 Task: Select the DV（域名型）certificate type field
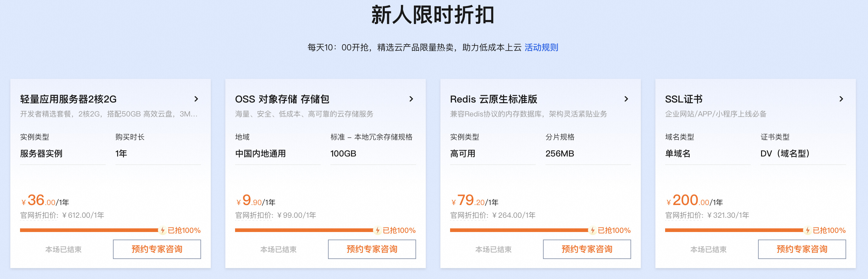click(803, 153)
